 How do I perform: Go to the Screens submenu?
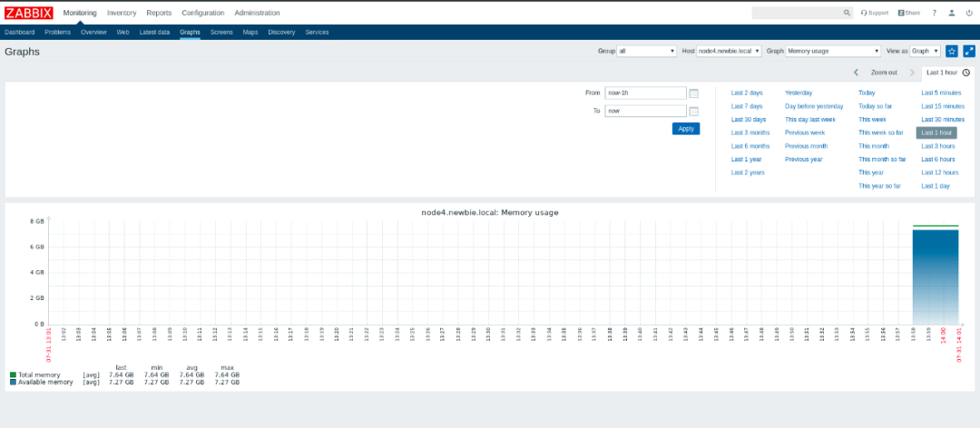(x=221, y=32)
